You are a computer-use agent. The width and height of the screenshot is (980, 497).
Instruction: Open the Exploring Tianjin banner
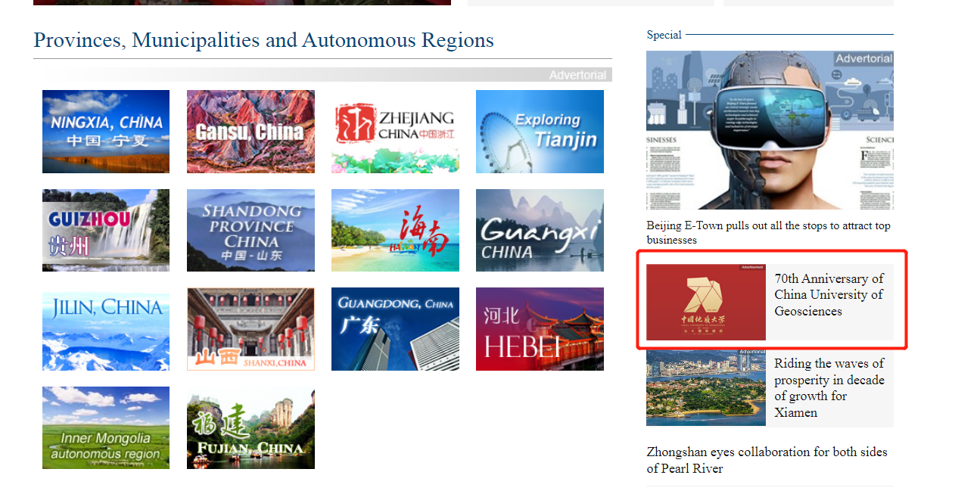coord(540,132)
